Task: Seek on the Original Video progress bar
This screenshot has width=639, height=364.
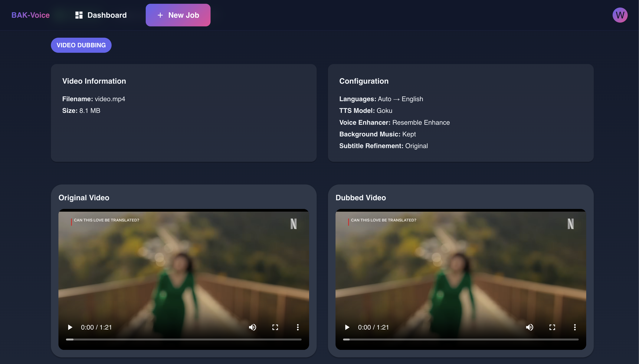Action: (184, 339)
